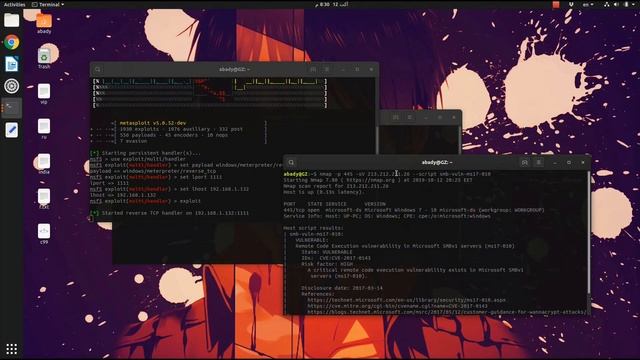This screenshot has height=360, width=640.
Task: Open hamburger menu in small middle terminal
Action: [x=410, y=117]
